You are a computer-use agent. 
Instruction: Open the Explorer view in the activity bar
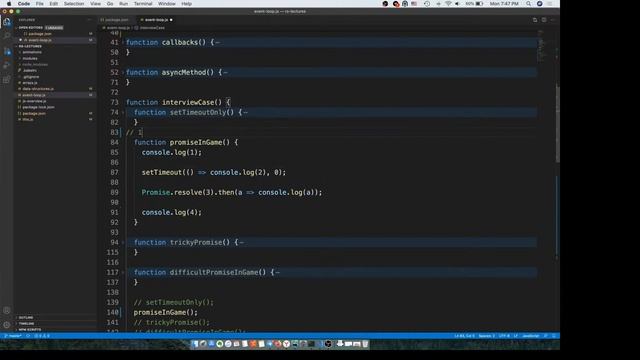[x=7, y=22]
